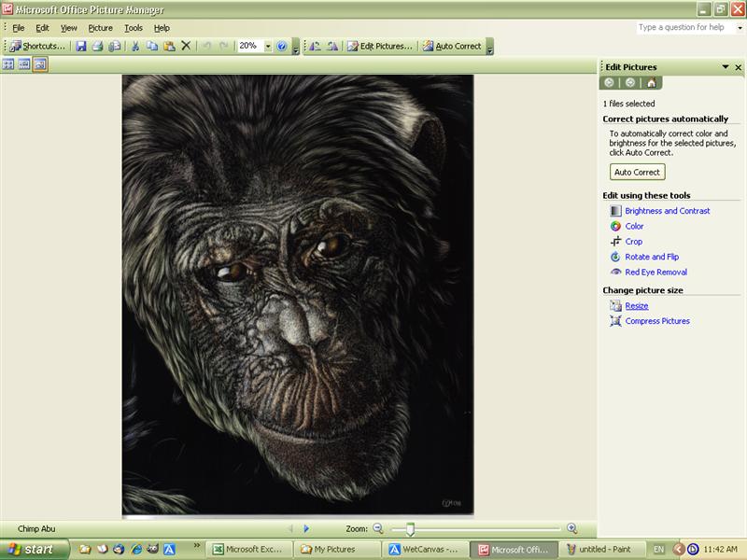This screenshot has width=747, height=560.
Task: Click the E-mail message icon in the toolbar
Action: click(114, 46)
